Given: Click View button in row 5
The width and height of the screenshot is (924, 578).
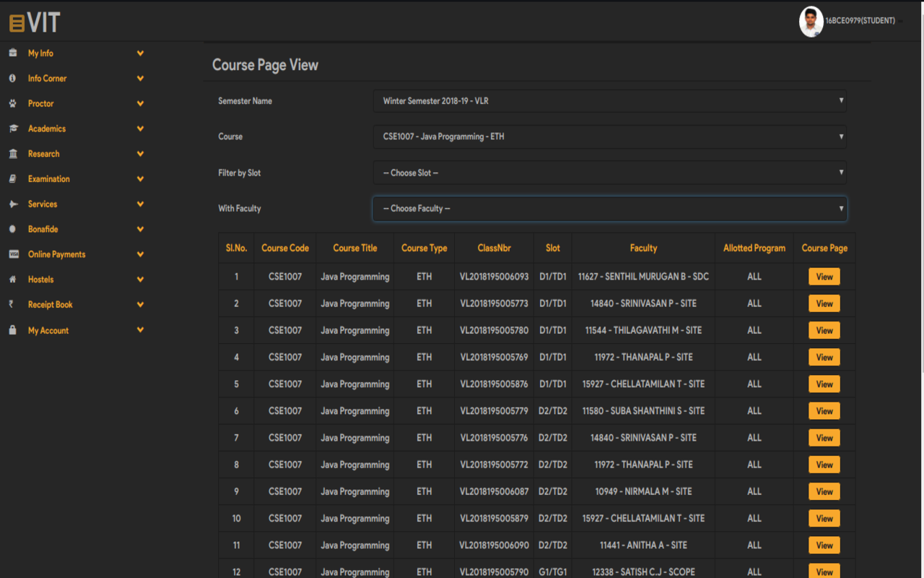Looking at the screenshot, I should 824,384.
